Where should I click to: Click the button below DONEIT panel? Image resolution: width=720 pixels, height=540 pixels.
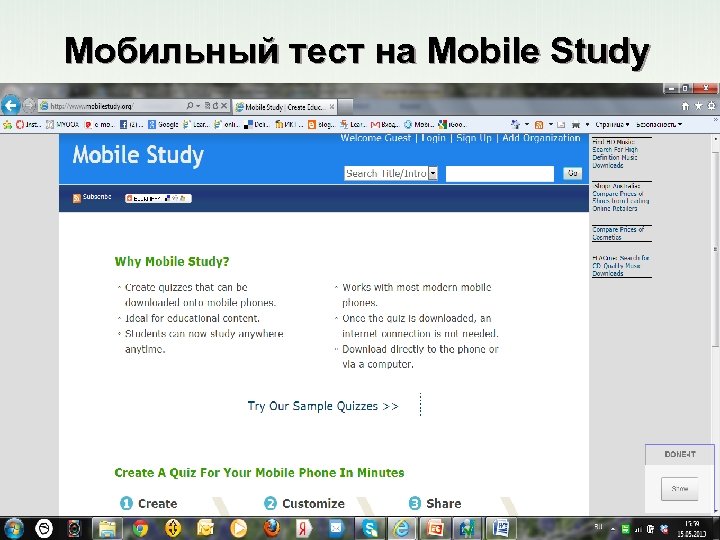(x=680, y=489)
